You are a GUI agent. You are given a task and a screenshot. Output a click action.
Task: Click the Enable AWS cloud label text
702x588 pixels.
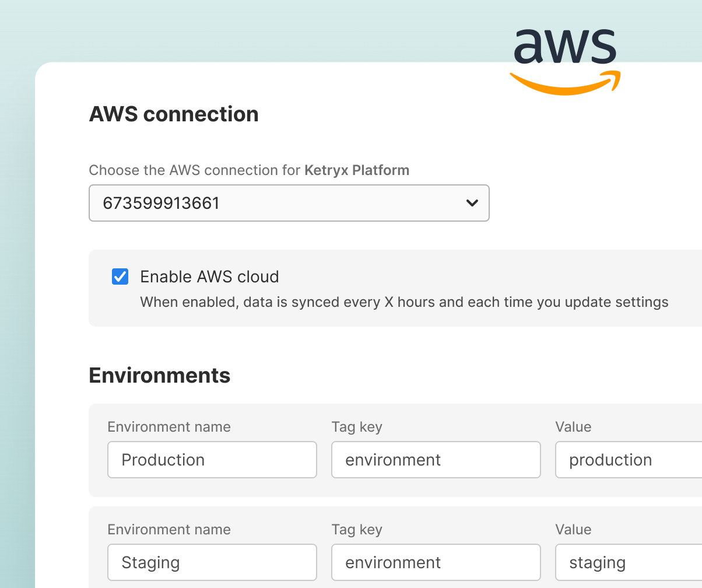(210, 276)
